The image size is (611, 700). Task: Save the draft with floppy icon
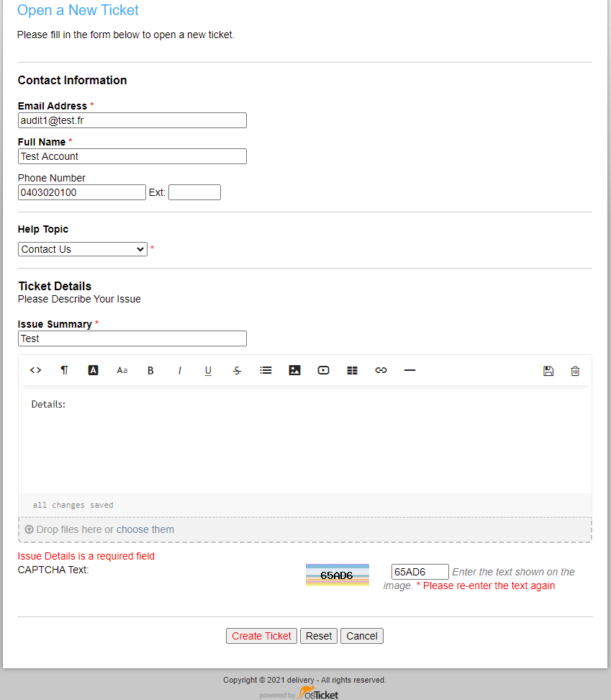pos(548,371)
